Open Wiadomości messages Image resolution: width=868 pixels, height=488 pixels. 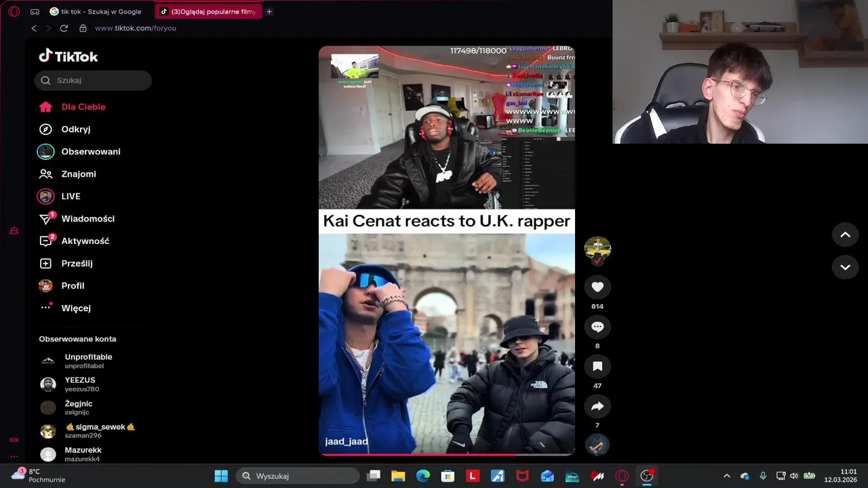77,218
